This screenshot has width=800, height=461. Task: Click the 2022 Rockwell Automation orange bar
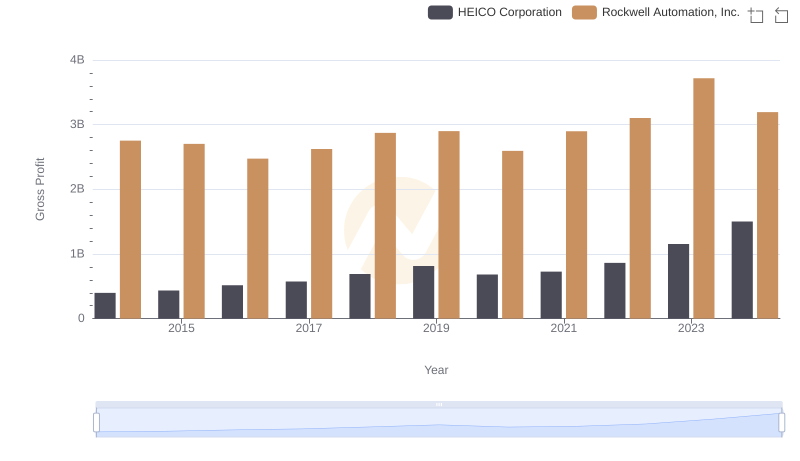point(640,218)
